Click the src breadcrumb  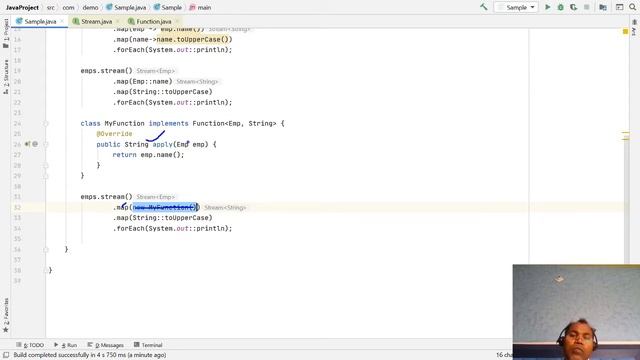click(x=51, y=7)
